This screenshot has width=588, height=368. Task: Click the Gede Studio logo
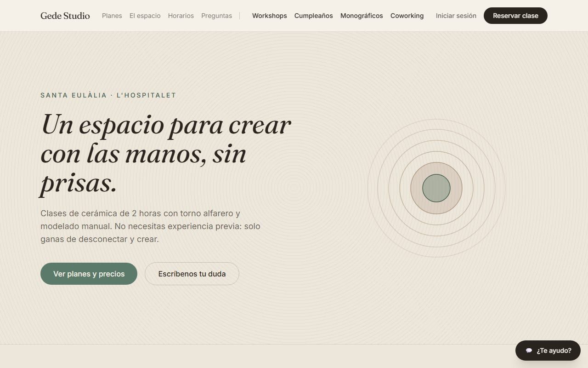coord(65,16)
